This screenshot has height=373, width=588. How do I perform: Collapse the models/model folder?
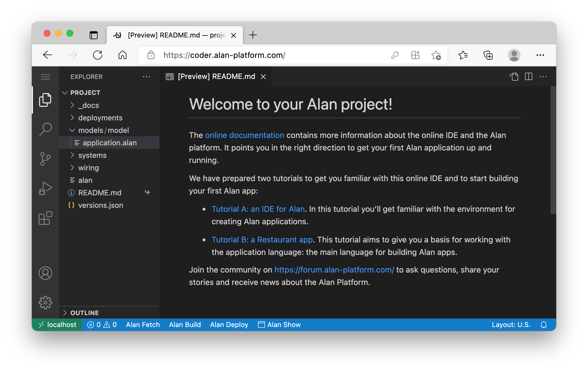109,130
